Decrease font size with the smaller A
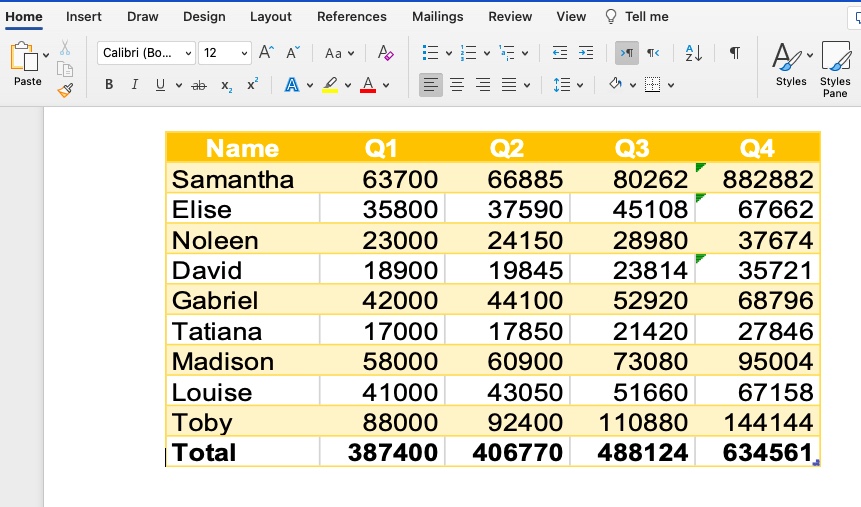This screenshot has width=861, height=507. 293,53
